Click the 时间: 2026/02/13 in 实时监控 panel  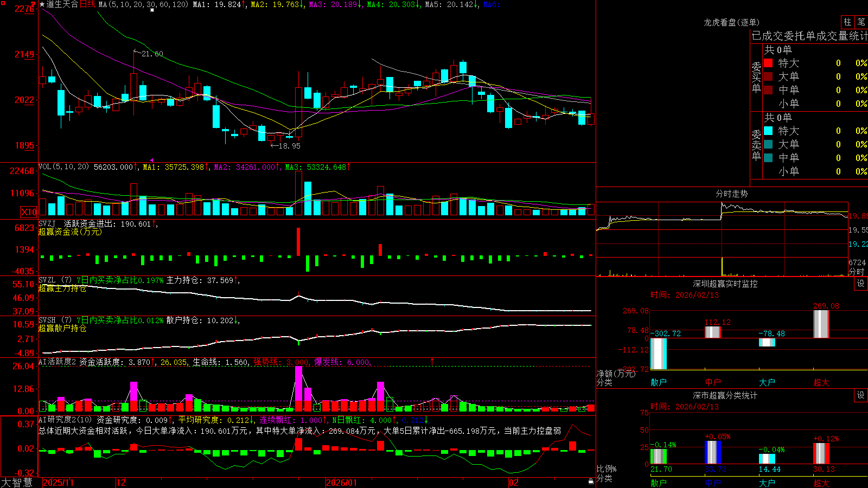click(x=685, y=295)
